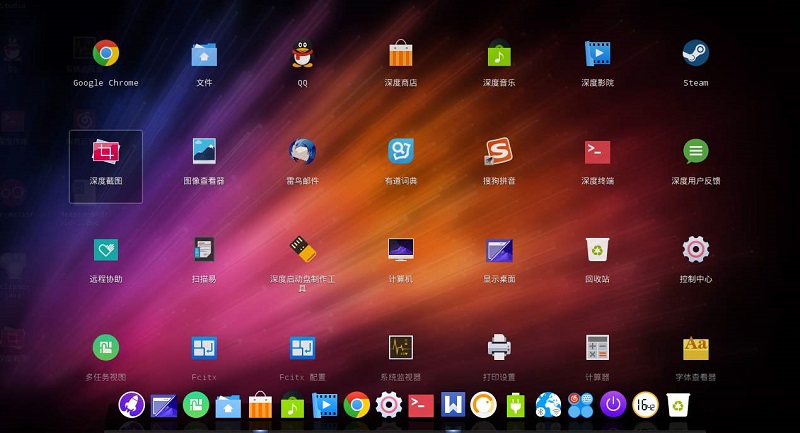The image size is (800, 433).
Task: Launch the QQ penguin app
Action: click(303, 54)
